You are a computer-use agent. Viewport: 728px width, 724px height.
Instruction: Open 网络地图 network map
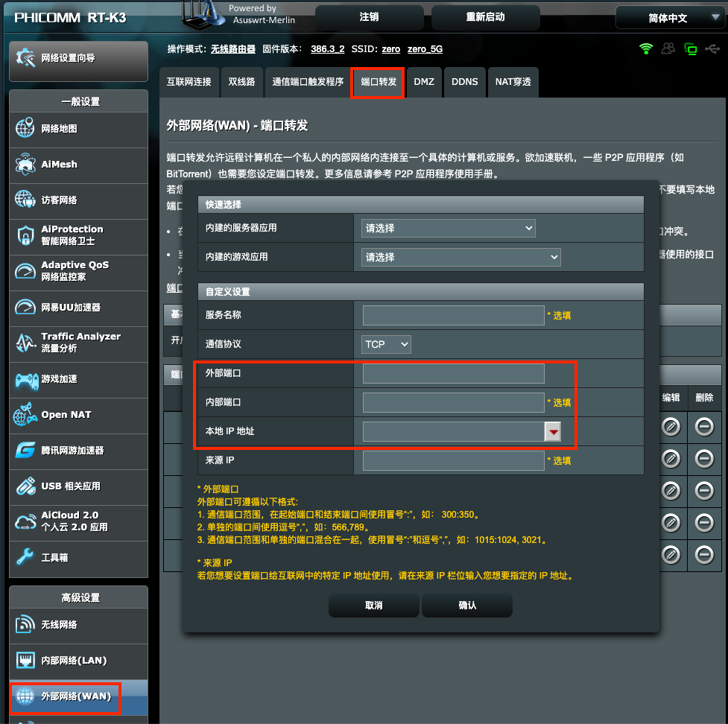click(78, 130)
